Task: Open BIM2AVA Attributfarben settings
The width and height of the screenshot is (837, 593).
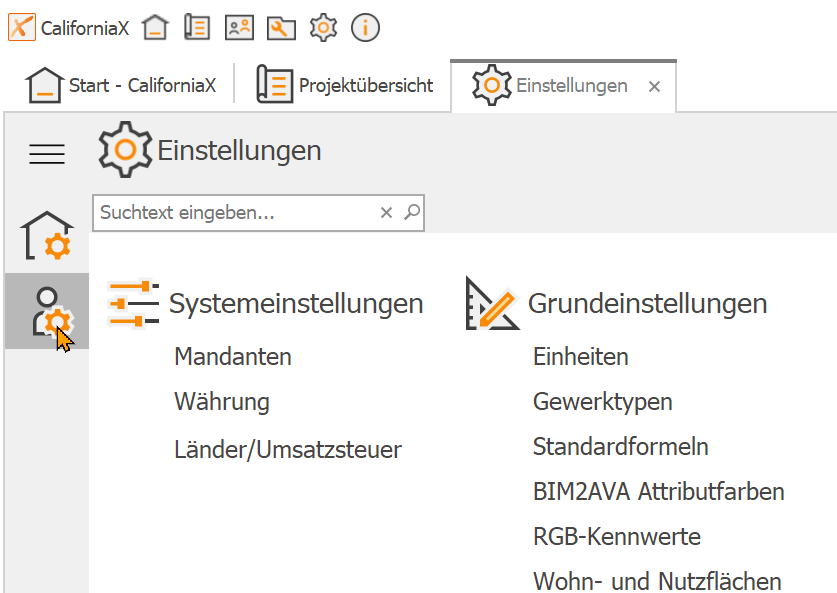Action: 659,491
